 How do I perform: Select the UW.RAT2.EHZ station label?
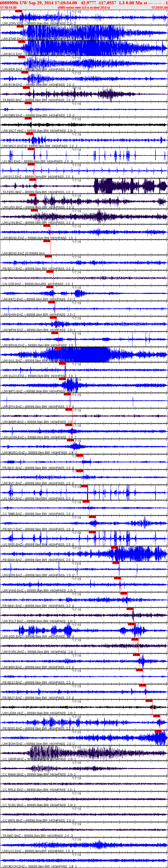tap(38, 299)
